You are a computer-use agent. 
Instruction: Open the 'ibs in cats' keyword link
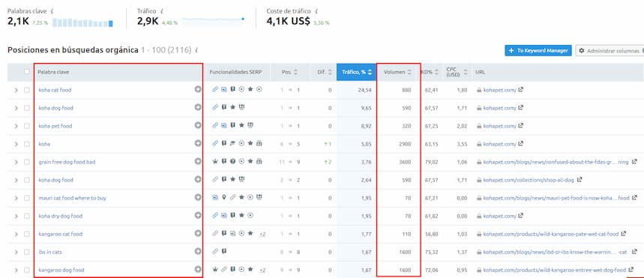click(x=50, y=252)
